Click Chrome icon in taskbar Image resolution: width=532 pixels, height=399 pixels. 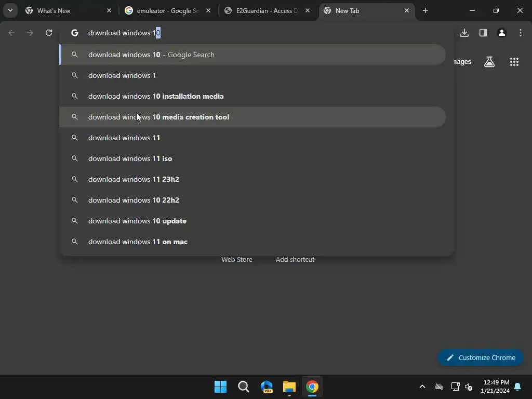pyautogui.click(x=312, y=387)
